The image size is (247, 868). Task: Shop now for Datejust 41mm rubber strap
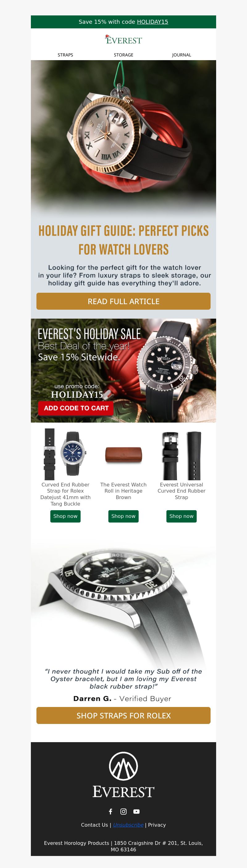(65, 516)
